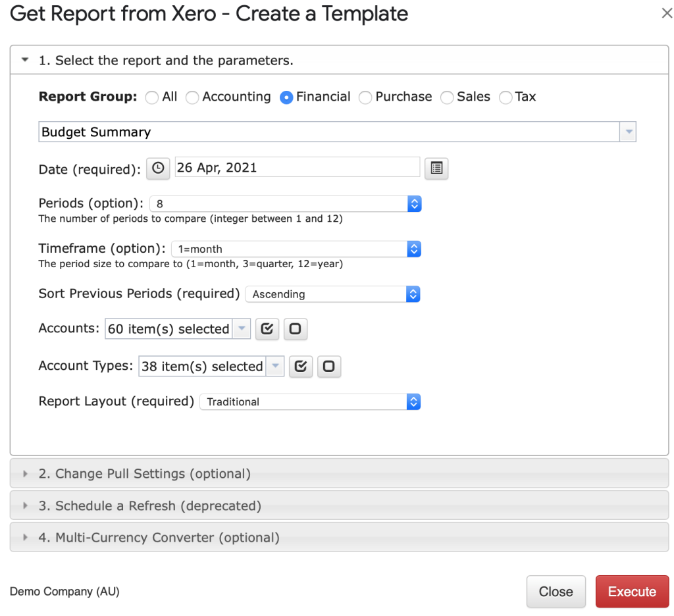Select the Tax report group radio
The image size is (674, 616).
505,97
